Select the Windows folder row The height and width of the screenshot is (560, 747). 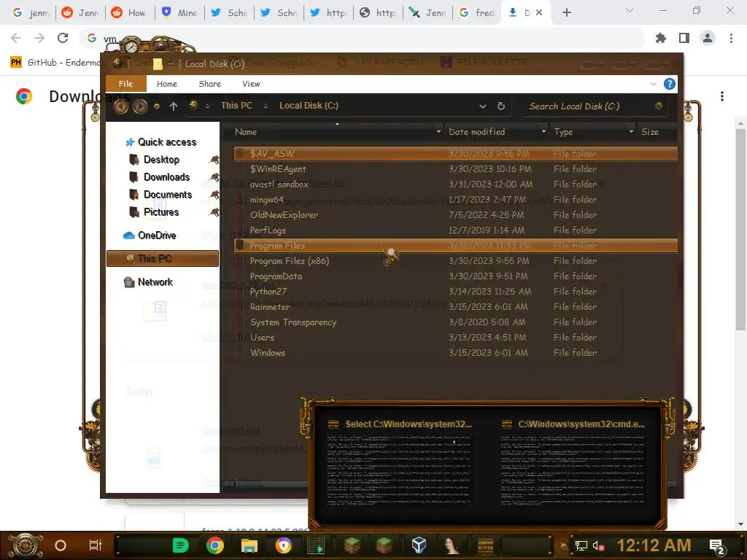[x=455, y=353]
